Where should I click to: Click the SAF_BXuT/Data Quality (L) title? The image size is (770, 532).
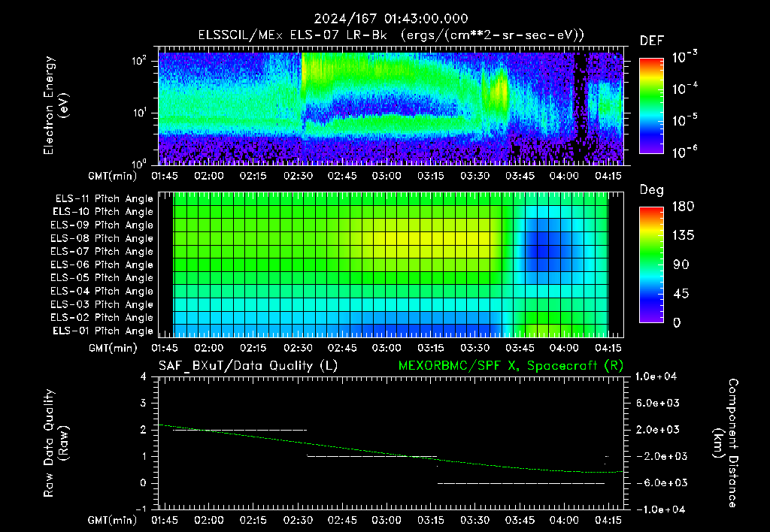click(248, 366)
